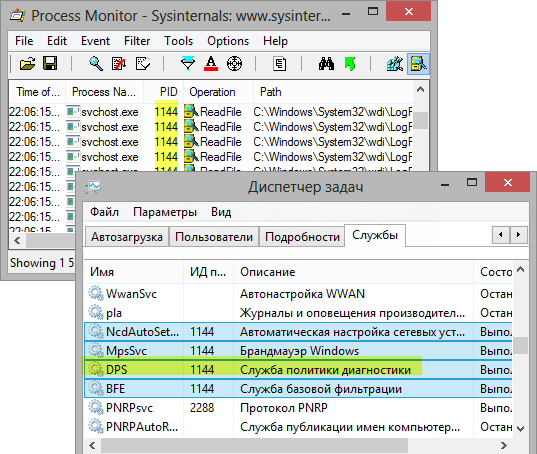The image size is (537, 454).
Task: Select the BFE Служба базовой фильтрации description
Action: [x=321, y=389]
